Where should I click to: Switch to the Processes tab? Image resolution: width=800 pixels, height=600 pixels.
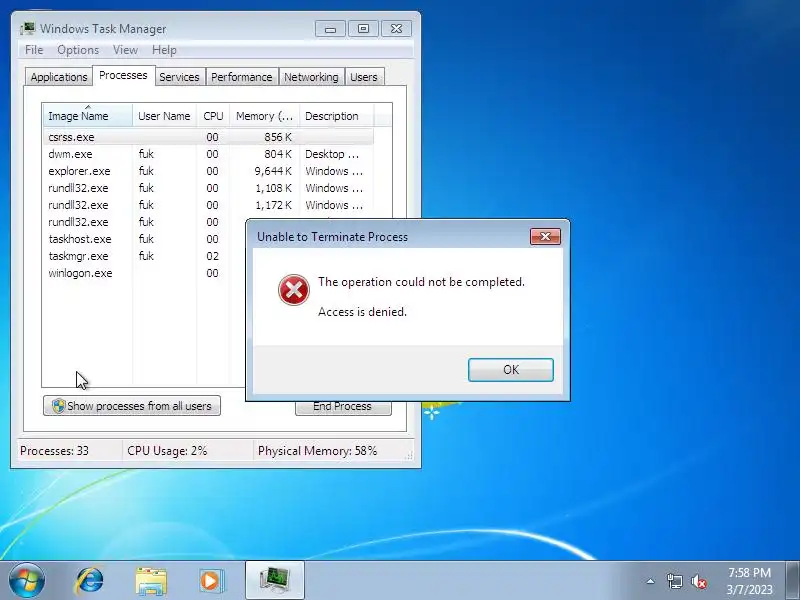click(123, 76)
